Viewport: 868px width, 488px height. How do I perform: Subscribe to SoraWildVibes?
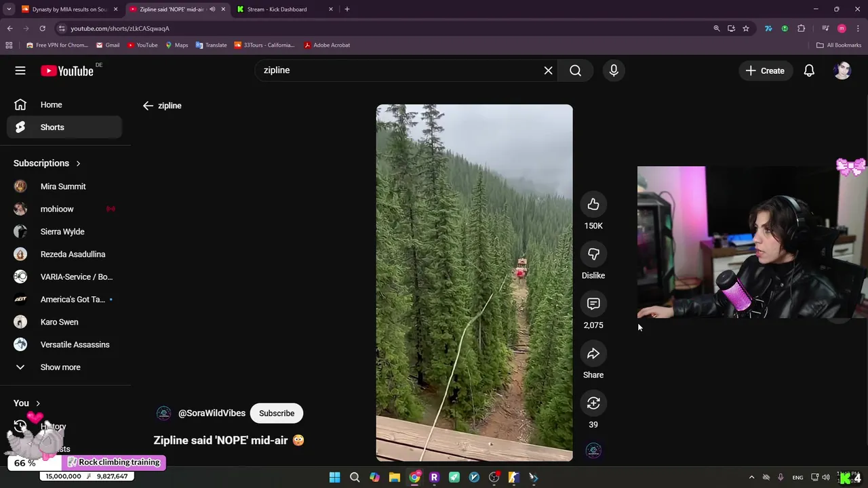pyautogui.click(x=277, y=413)
